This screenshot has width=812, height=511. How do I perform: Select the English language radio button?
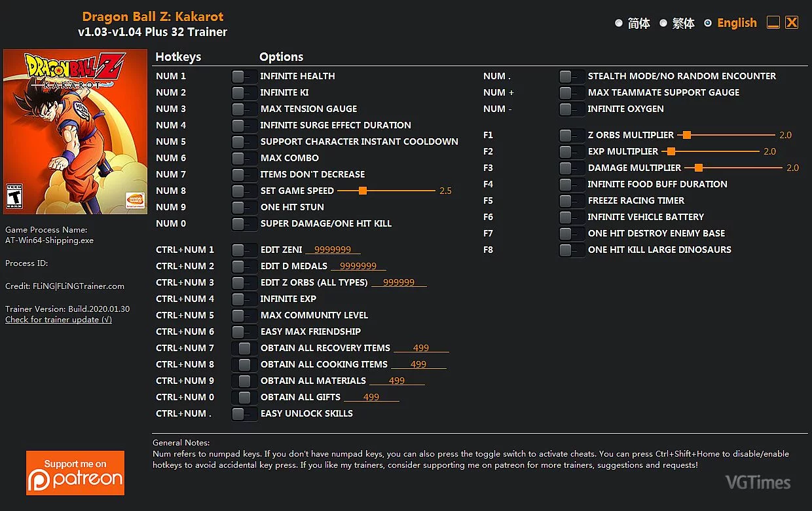point(708,23)
